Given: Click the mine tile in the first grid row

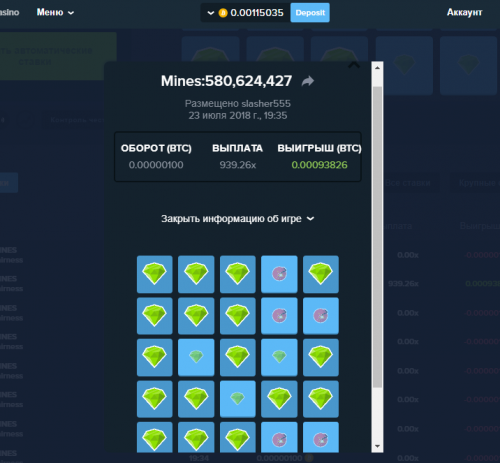Looking at the screenshot, I should [279, 274].
